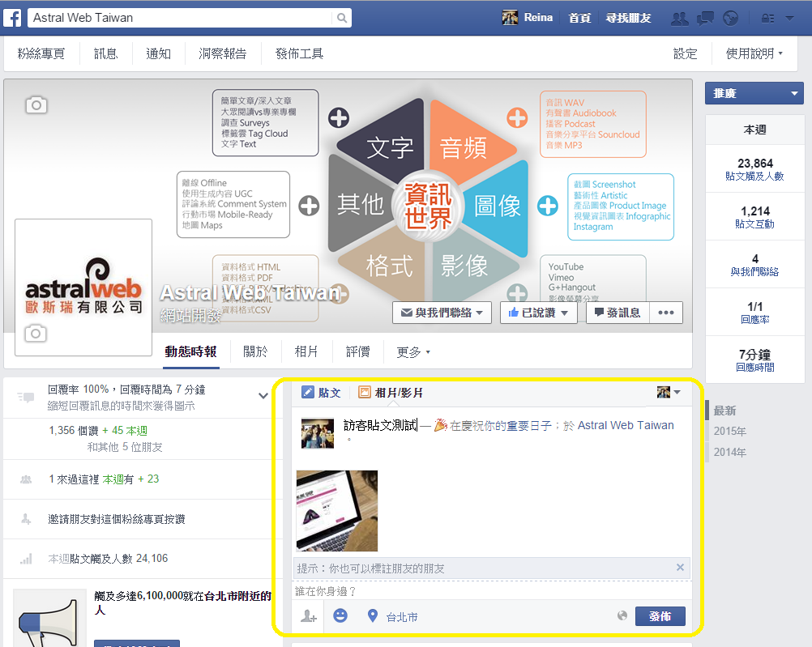
Task: Jump to 2015年 in timeline
Action: [x=729, y=431]
